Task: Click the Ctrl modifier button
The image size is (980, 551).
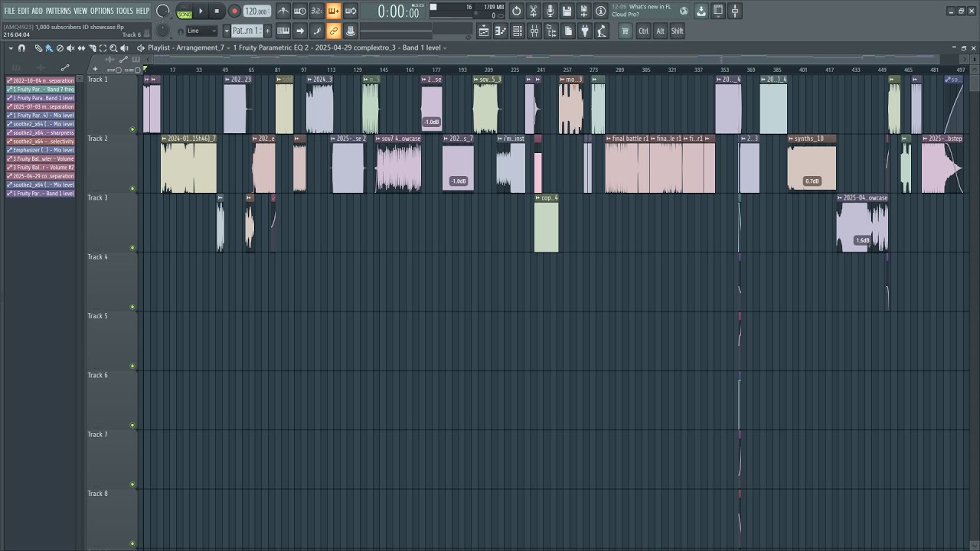Action: [643, 31]
